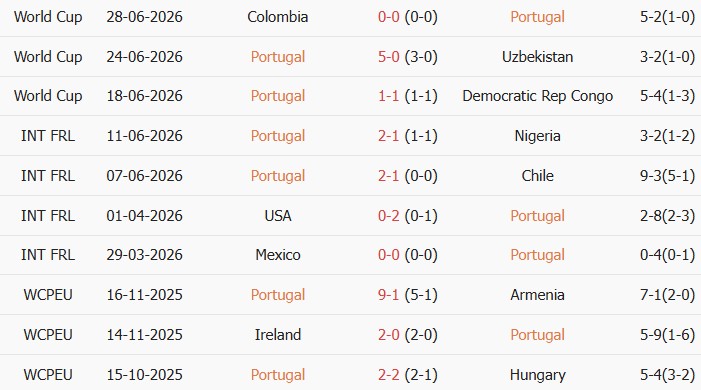This screenshot has width=701, height=390.
Task: Open the 2-2 score versus Hungary
Action: coord(389,375)
